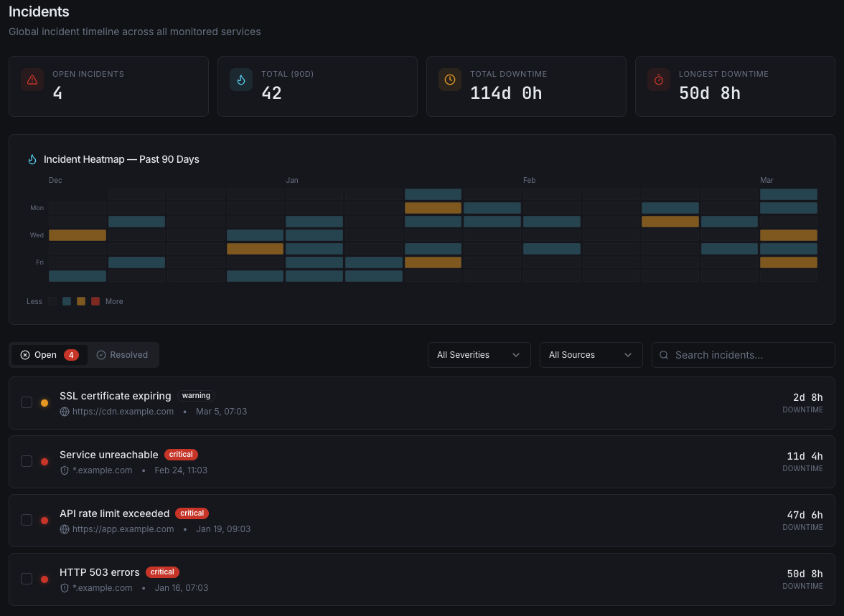Click the globe icon next to cdn.example.com
The width and height of the screenshot is (844, 616).
pyautogui.click(x=64, y=411)
